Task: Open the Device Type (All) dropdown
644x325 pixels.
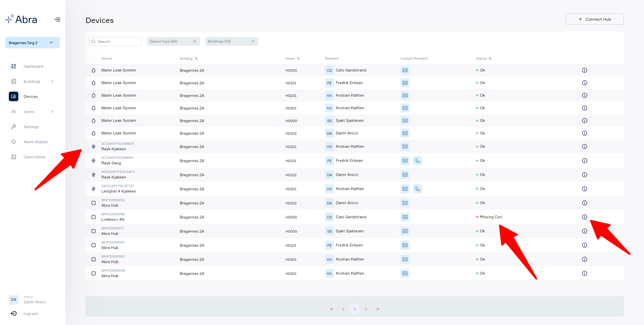Action: [x=173, y=41]
